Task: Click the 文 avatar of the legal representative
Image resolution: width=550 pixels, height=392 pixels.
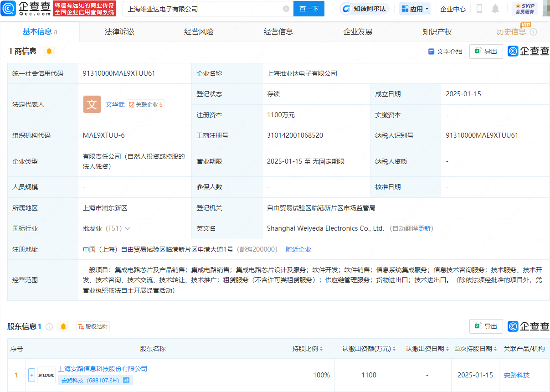Action: pyautogui.click(x=92, y=104)
